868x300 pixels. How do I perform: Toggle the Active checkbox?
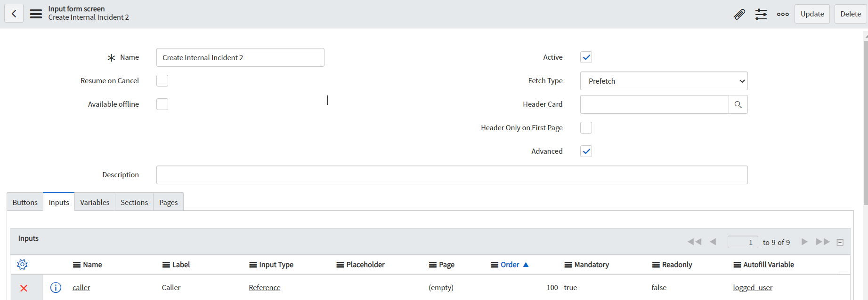coord(586,57)
